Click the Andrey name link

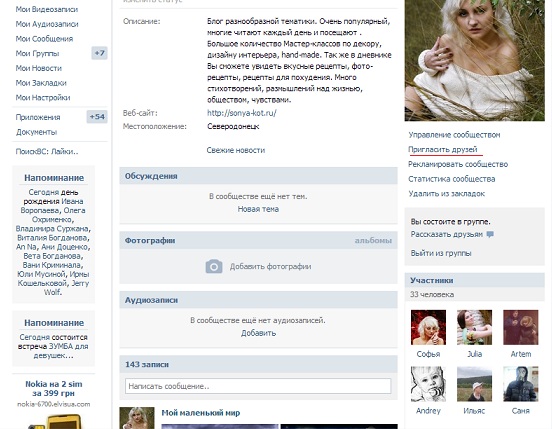[x=428, y=411]
